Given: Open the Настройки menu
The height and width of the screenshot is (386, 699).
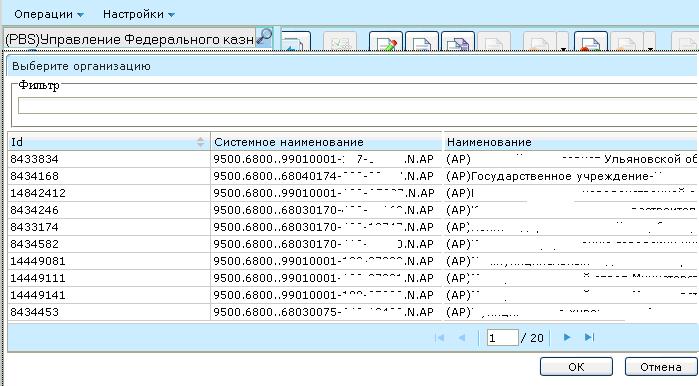Looking at the screenshot, I should coord(138,14).
